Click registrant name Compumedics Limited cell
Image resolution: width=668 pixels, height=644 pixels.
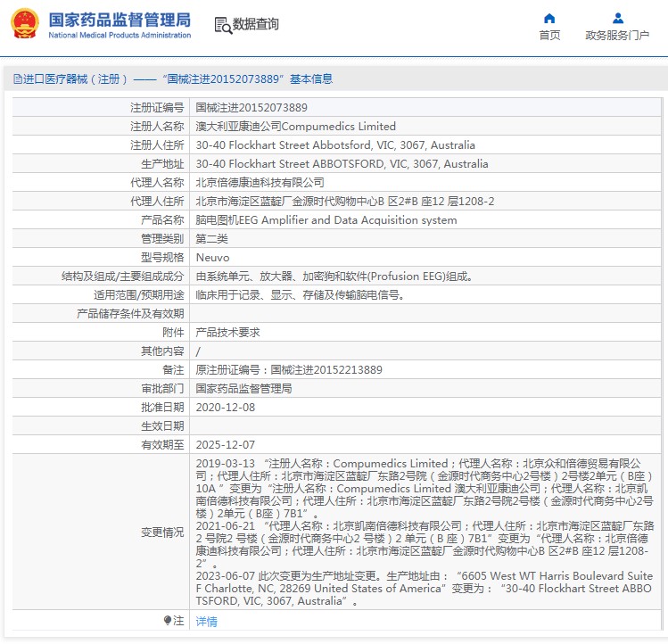(x=295, y=127)
